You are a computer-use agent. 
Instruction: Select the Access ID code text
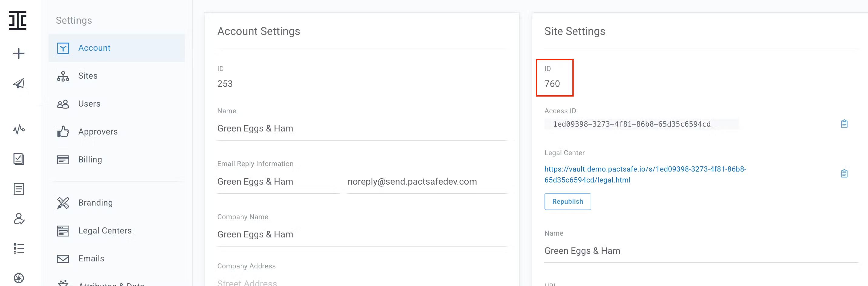coord(632,124)
